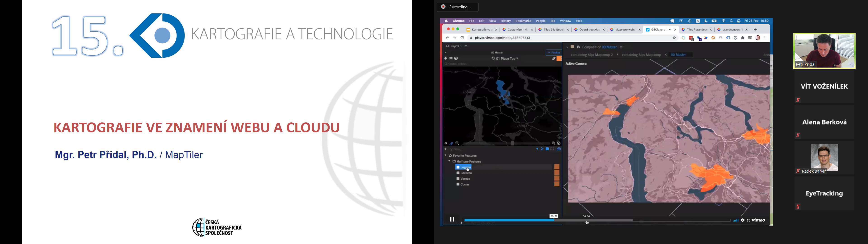Reload the Vimeo page

pos(462,38)
